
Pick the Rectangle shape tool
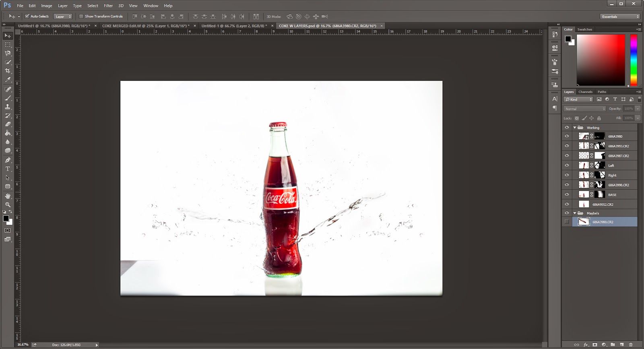[x=8, y=186]
